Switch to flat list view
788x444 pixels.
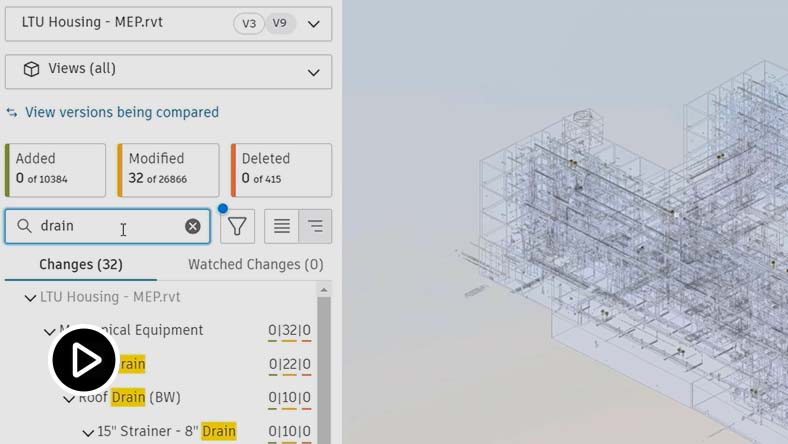point(281,226)
